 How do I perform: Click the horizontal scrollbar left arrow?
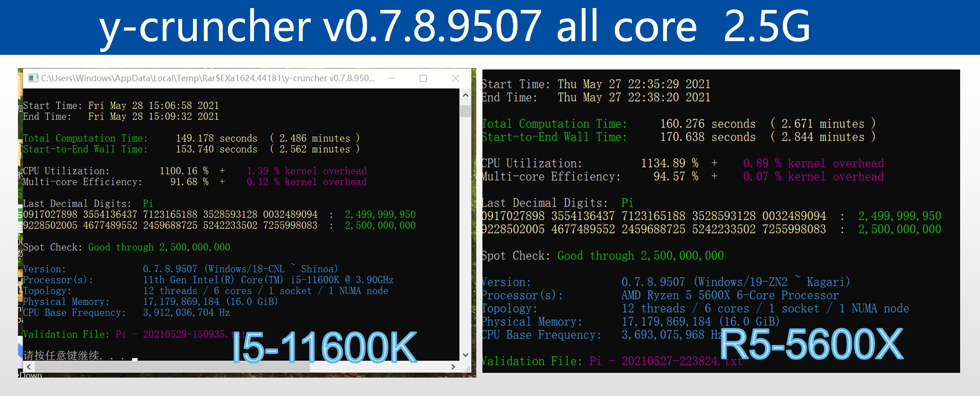[x=29, y=367]
